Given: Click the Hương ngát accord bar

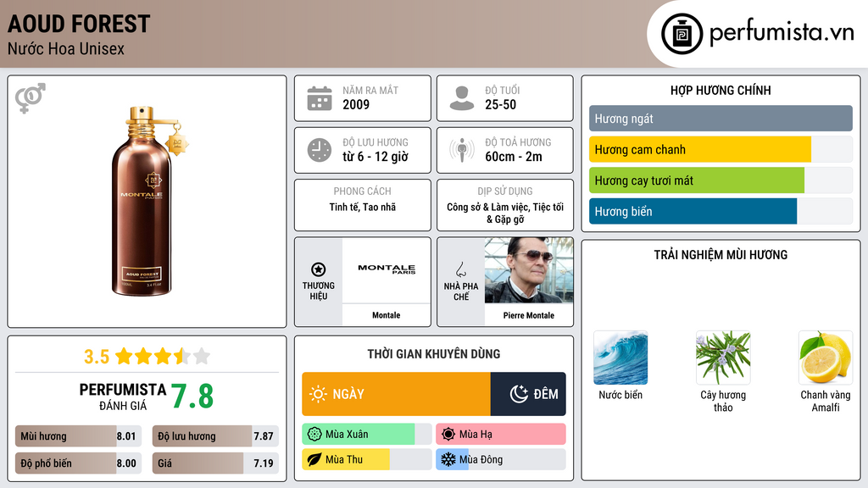Looking at the screenshot, I should pos(721,119).
